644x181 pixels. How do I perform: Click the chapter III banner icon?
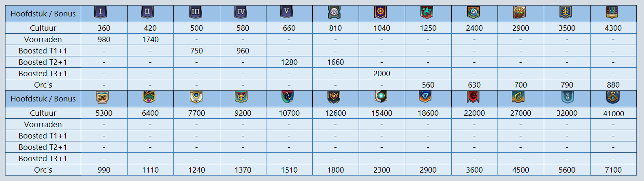tap(195, 13)
